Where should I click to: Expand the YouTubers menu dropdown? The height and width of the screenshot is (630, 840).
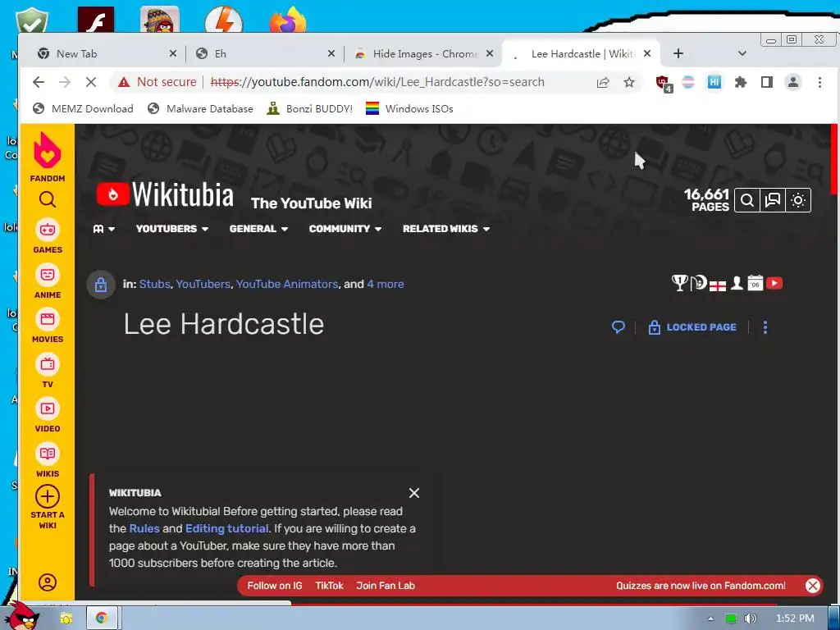(172, 229)
